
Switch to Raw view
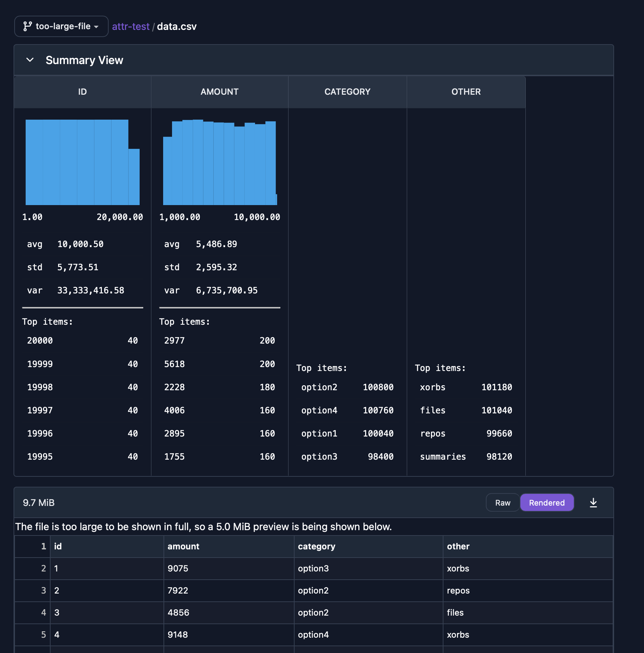pyautogui.click(x=502, y=502)
